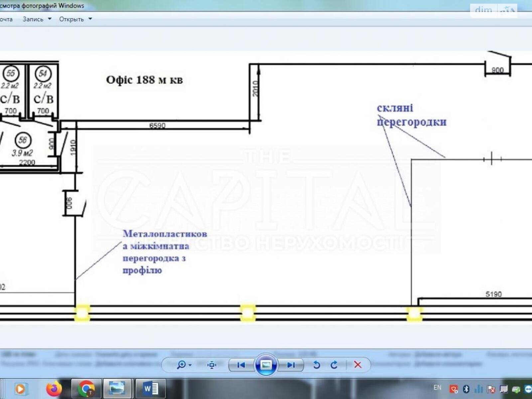This screenshot has width=532, height=399.
Task: Click the "Металопластикова міжкімнатна перегородка" annotation
Action: coord(165,252)
